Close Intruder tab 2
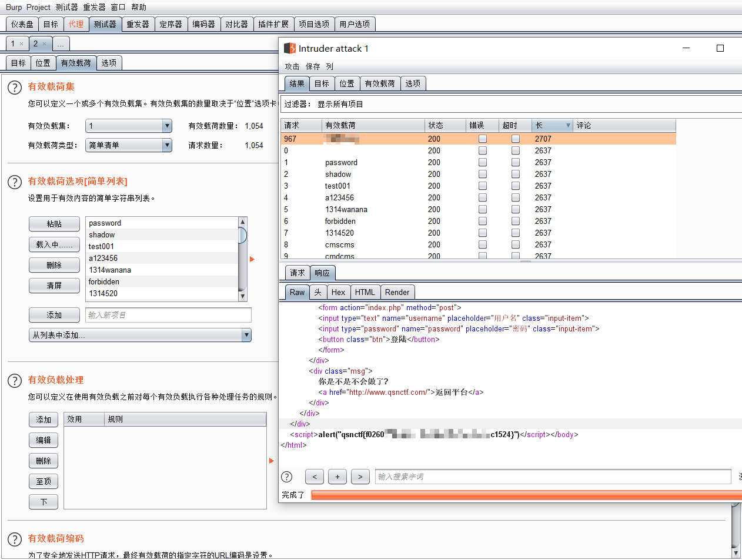The image size is (742, 560). [x=44, y=44]
